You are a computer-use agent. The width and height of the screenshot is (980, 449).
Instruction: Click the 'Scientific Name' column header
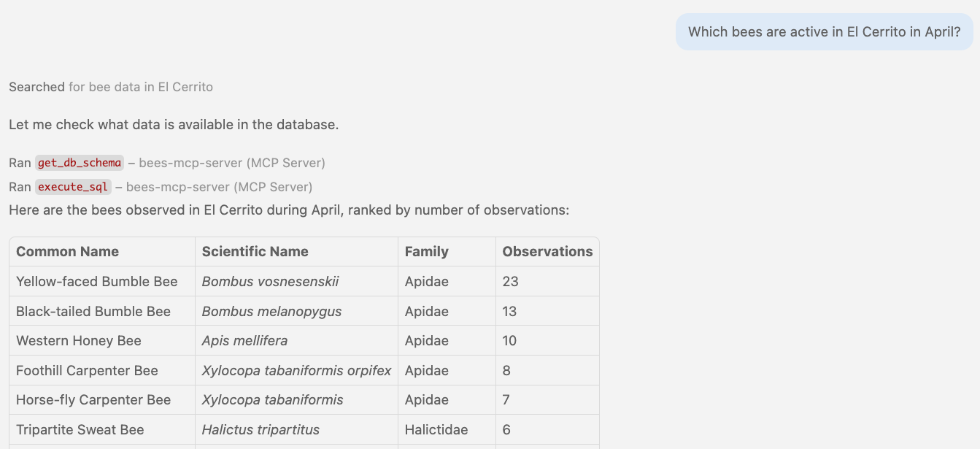click(255, 251)
